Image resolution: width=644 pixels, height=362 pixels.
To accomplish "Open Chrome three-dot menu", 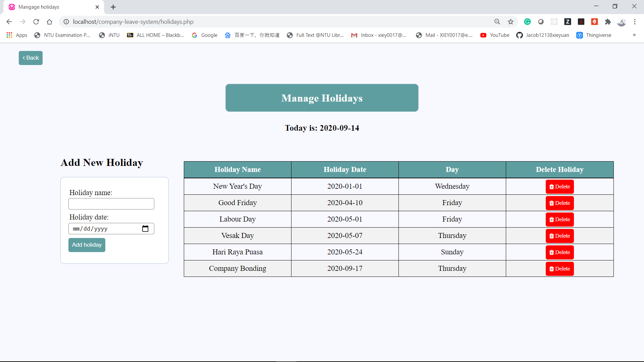I will (x=635, y=22).
